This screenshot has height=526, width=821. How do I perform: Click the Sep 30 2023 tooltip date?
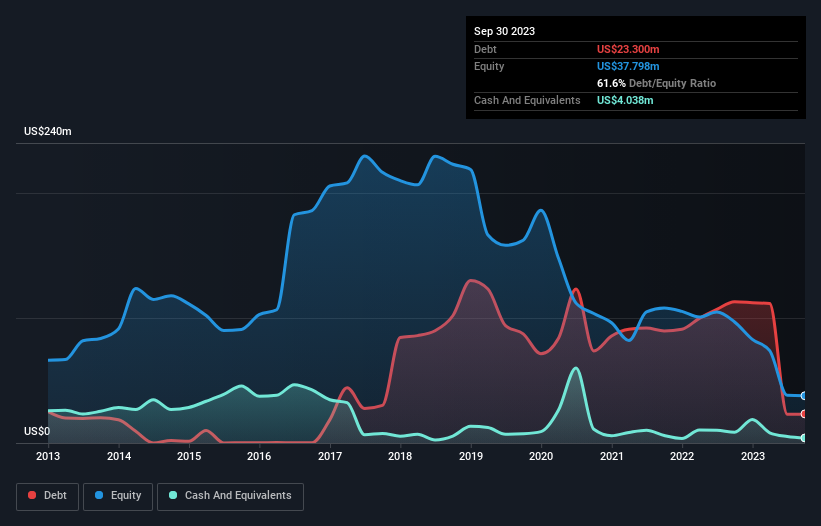click(504, 31)
